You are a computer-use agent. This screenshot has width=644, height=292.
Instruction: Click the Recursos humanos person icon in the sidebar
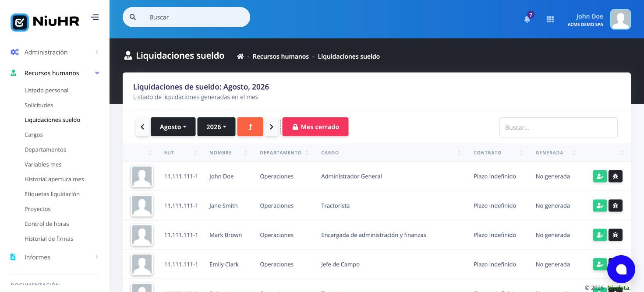(13, 73)
